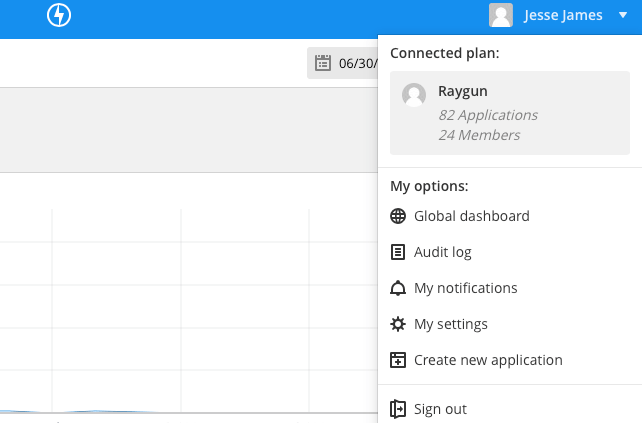This screenshot has height=423, width=642.
Task: Select Sign out
Action: point(510,409)
